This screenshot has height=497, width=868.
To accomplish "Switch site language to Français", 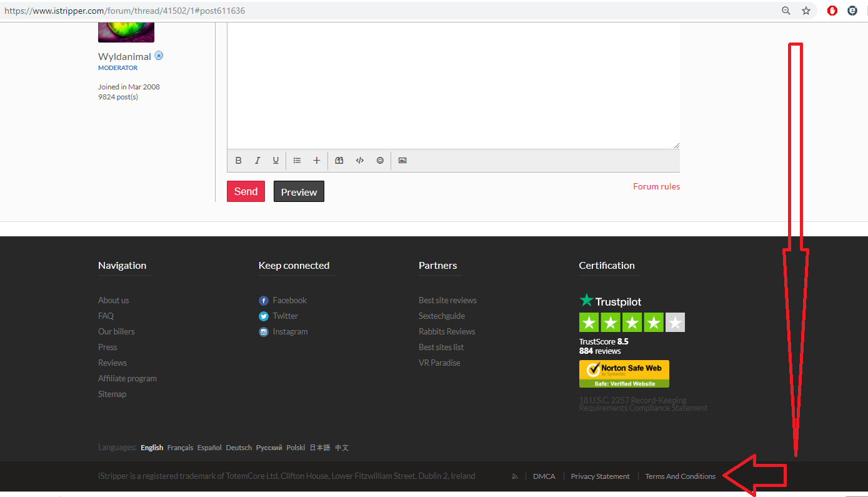I will pos(180,448).
